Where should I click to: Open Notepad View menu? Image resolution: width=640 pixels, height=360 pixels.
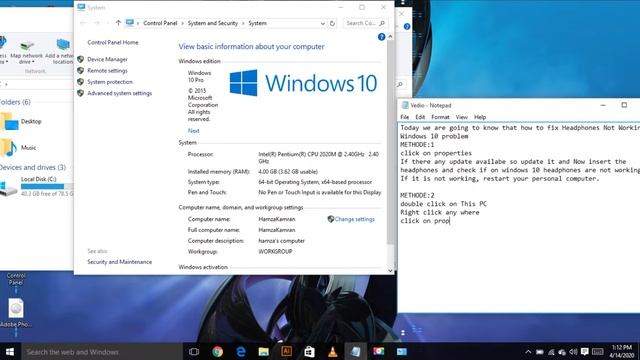pos(462,117)
